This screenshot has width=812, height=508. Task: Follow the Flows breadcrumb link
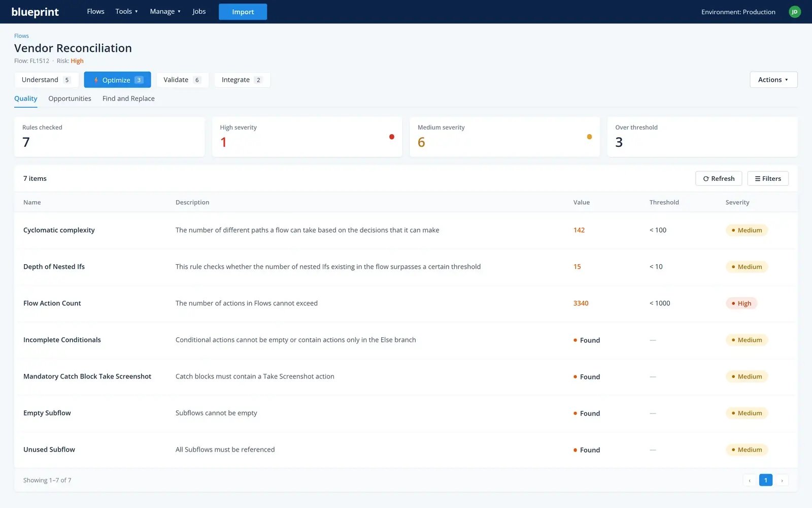[x=21, y=36]
